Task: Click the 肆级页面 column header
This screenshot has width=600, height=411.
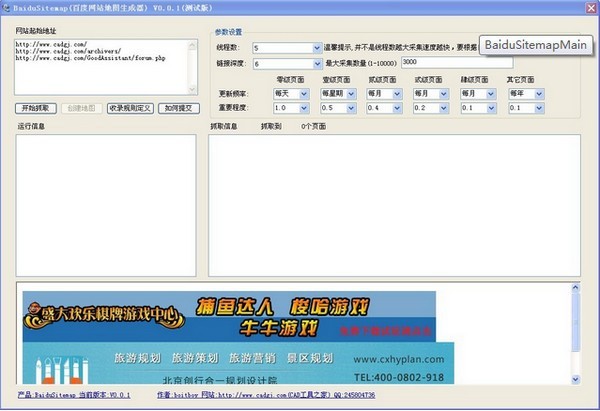Action: [474, 80]
